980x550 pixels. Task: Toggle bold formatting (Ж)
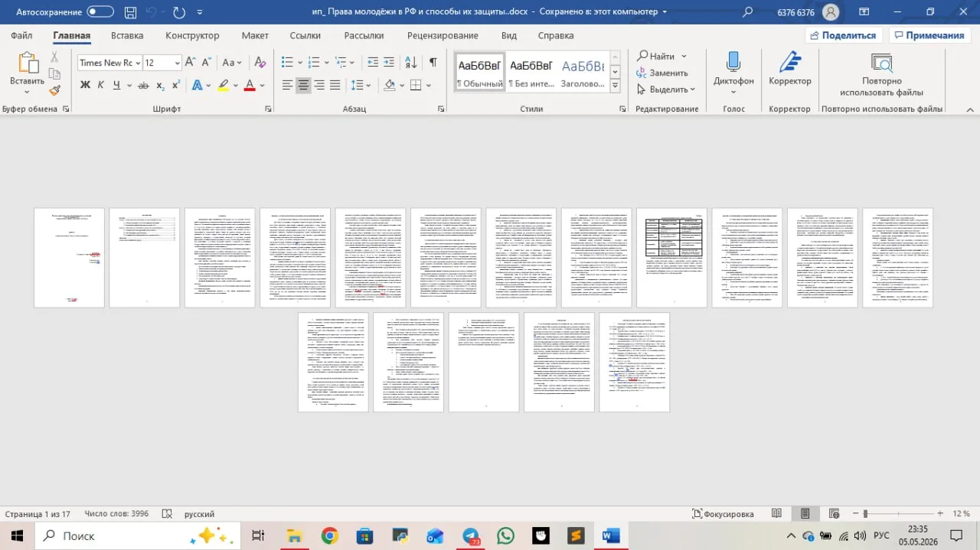click(x=85, y=85)
